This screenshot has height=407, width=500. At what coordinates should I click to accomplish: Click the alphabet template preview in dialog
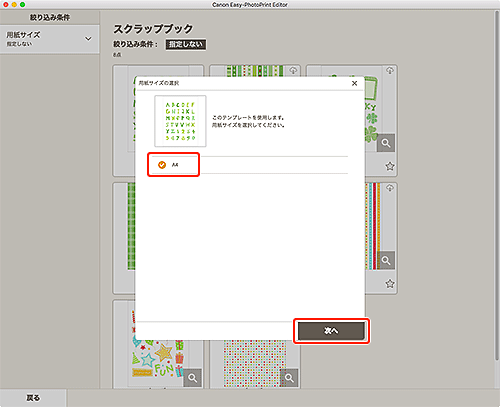coord(180,121)
